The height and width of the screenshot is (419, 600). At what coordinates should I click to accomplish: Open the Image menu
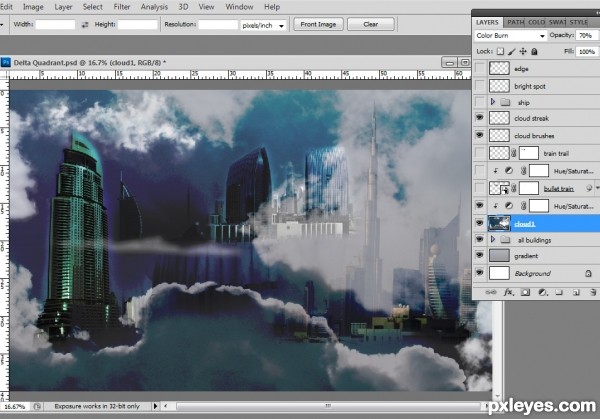click(x=33, y=7)
